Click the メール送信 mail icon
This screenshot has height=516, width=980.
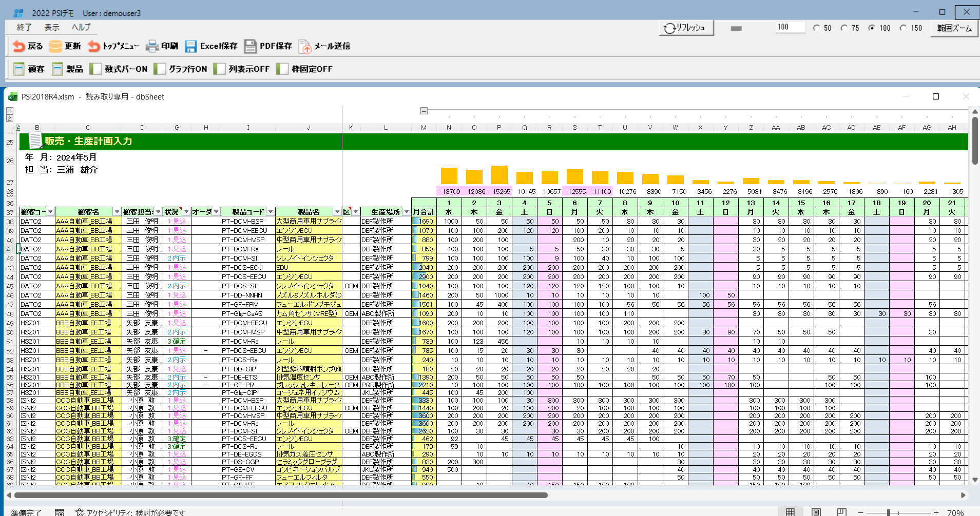(x=305, y=47)
